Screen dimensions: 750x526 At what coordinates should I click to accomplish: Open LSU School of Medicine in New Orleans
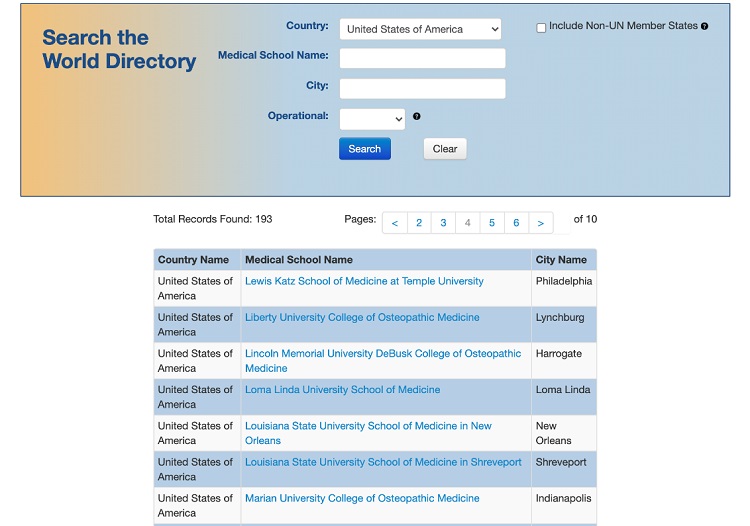click(368, 433)
